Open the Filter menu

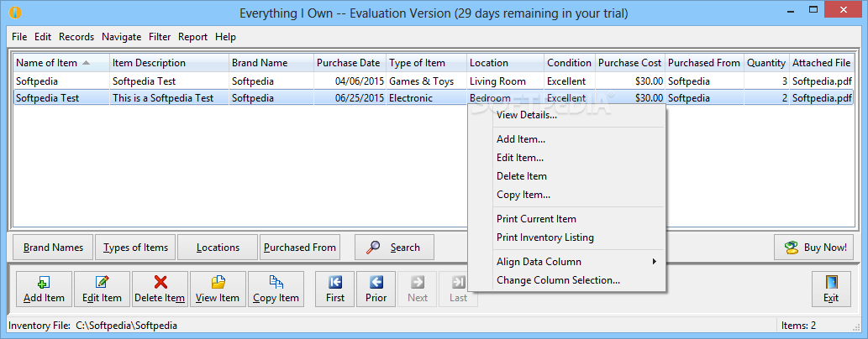point(160,37)
